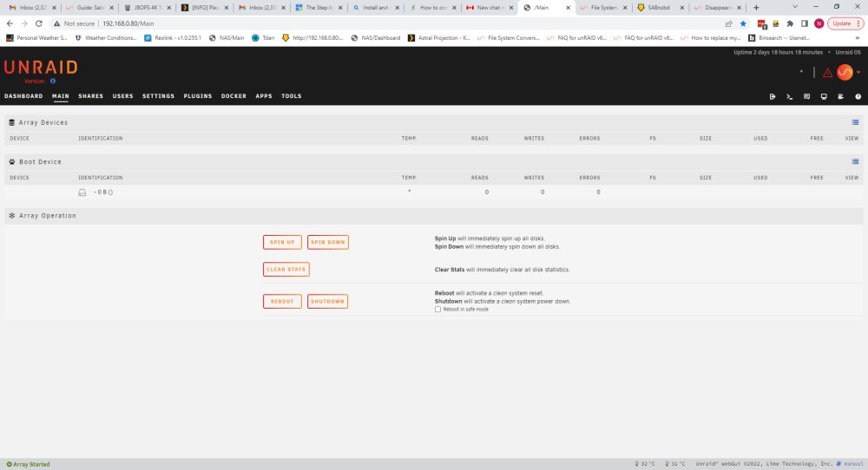
Task: Click the SPIN UP button
Action: click(282, 242)
